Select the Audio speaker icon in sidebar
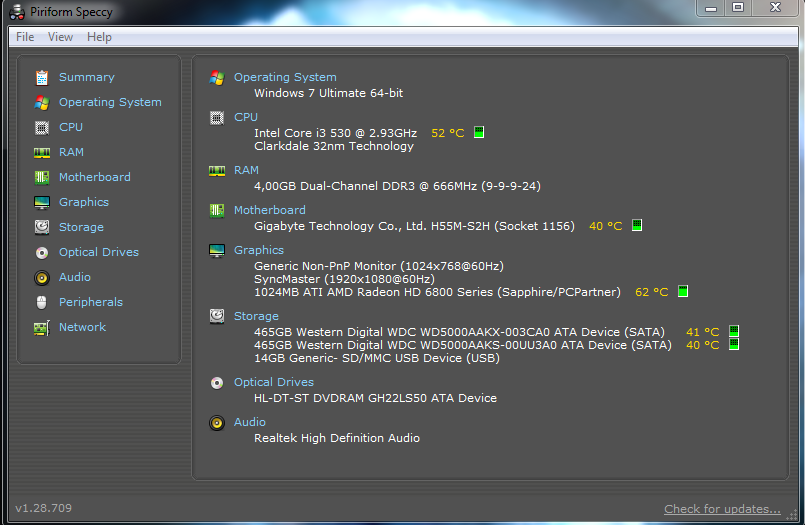The width and height of the screenshot is (805, 525). [41, 277]
